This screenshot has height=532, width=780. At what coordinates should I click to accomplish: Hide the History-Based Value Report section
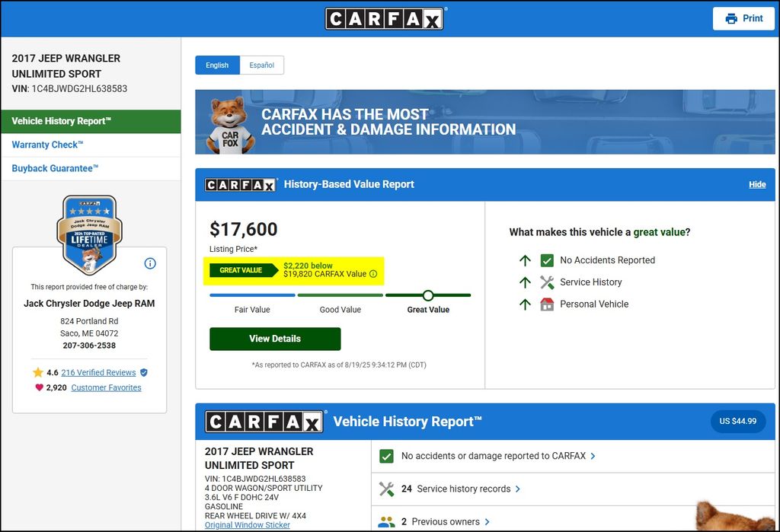point(757,184)
